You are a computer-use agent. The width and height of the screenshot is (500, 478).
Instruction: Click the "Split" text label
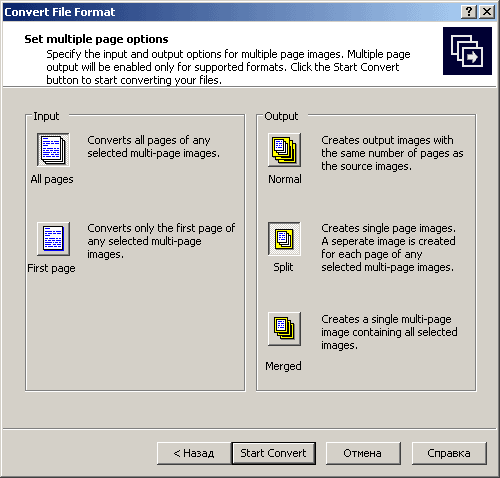(x=283, y=267)
